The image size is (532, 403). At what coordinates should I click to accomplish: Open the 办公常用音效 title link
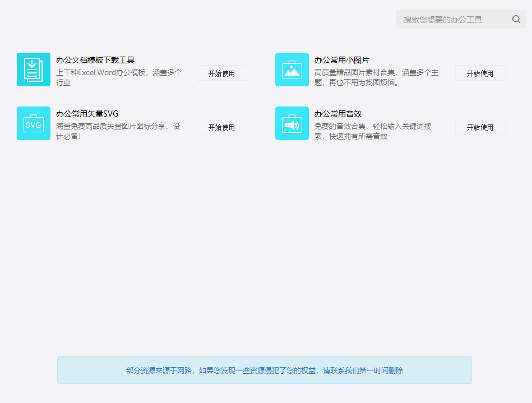[337, 113]
